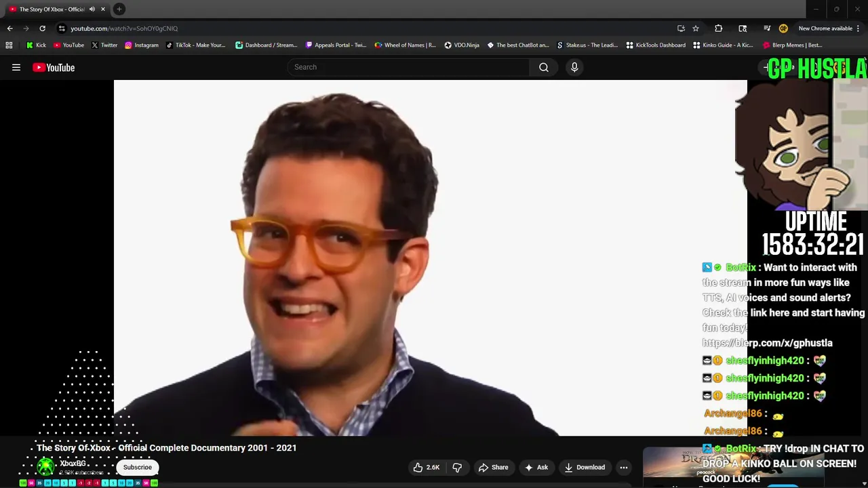Click the Ask button
868x488 pixels.
[536, 467]
